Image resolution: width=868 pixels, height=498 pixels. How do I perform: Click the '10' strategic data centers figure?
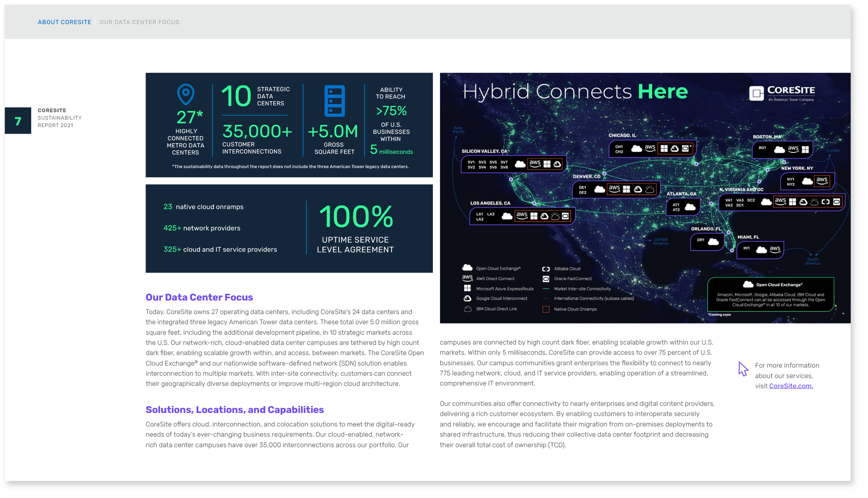tap(236, 96)
